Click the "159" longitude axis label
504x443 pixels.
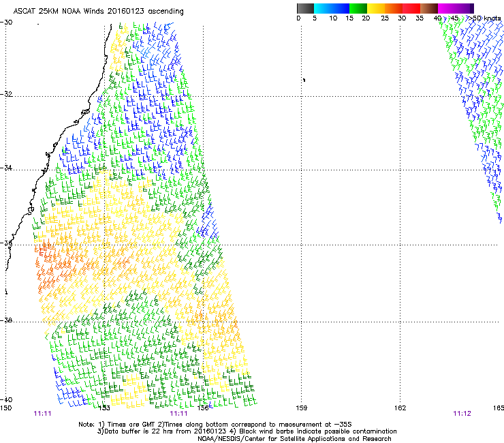coord(302,408)
